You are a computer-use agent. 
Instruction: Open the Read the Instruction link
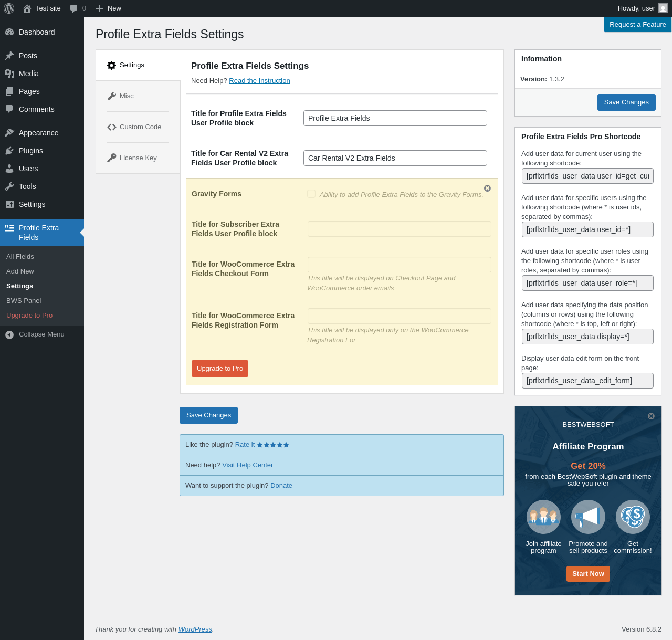tap(259, 81)
